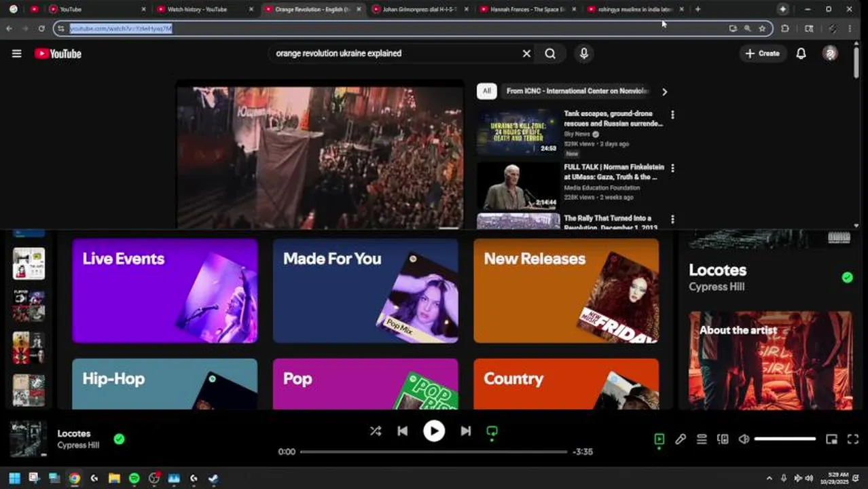Filter by From ICNC channel chip
The image size is (868, 489).
[577, 91]
